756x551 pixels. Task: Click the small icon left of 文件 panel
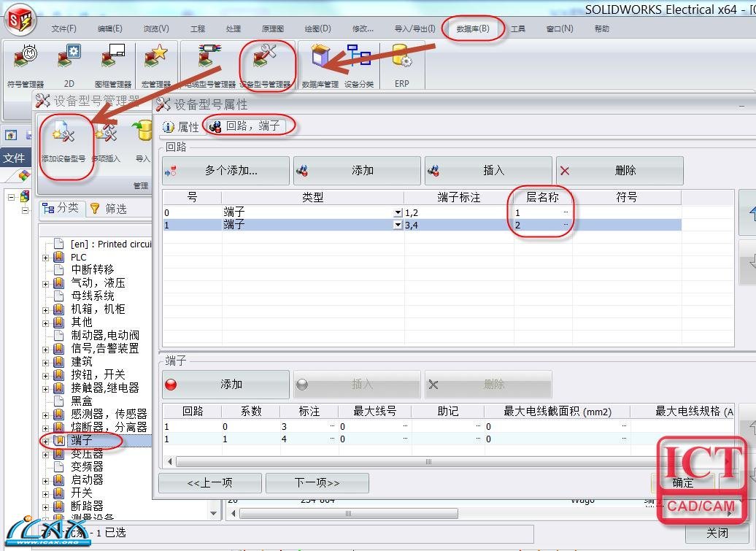pos(12,135)
